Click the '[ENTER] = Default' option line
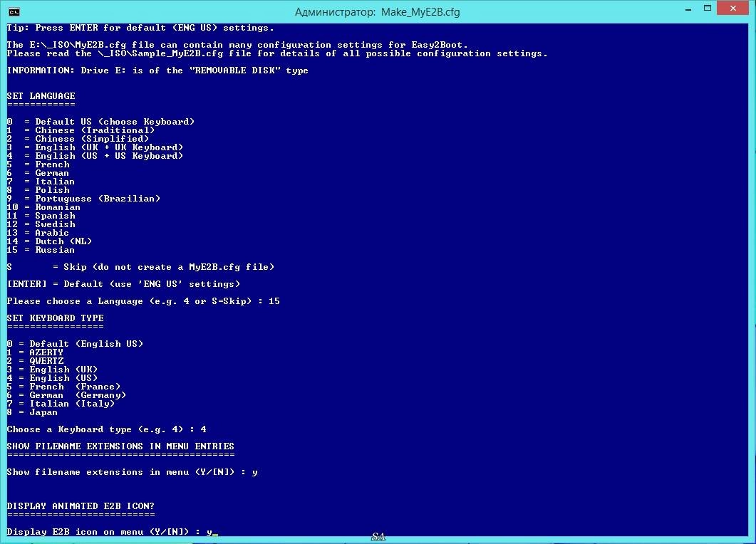 coord(123,284)
